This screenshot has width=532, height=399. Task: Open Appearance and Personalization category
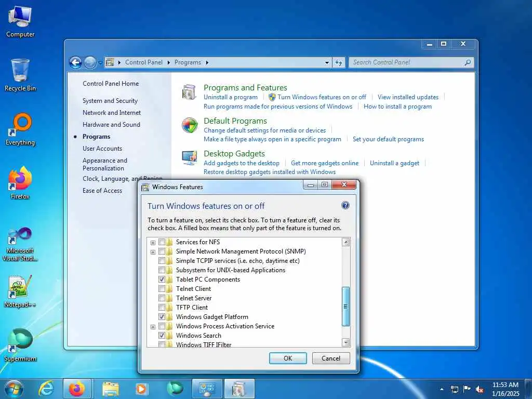105,164
